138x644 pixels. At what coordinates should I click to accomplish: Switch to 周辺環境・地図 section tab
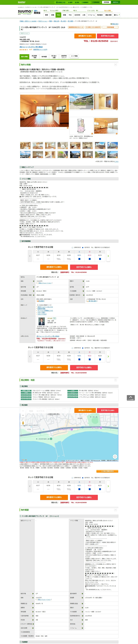(34, 57)
